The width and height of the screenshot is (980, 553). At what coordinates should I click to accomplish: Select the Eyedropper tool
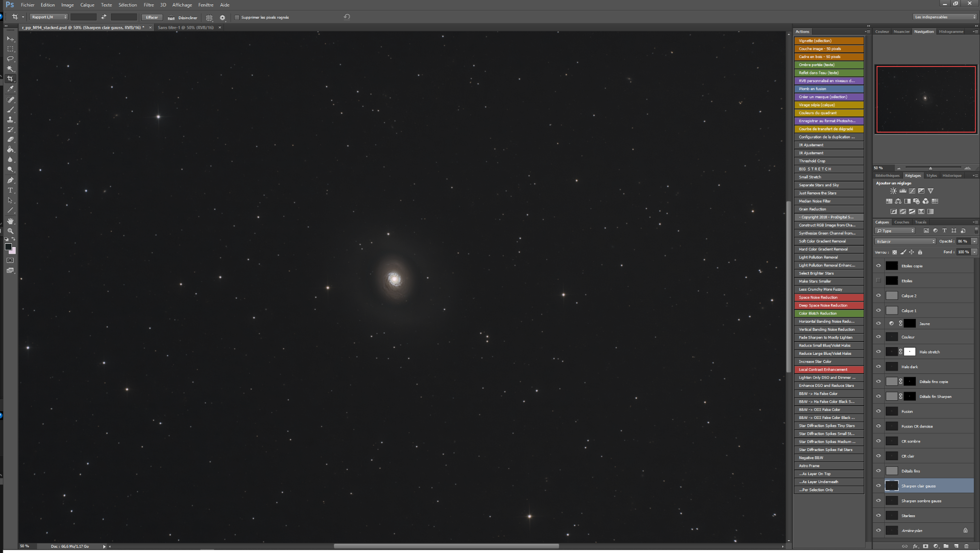[x=10, y=89]
